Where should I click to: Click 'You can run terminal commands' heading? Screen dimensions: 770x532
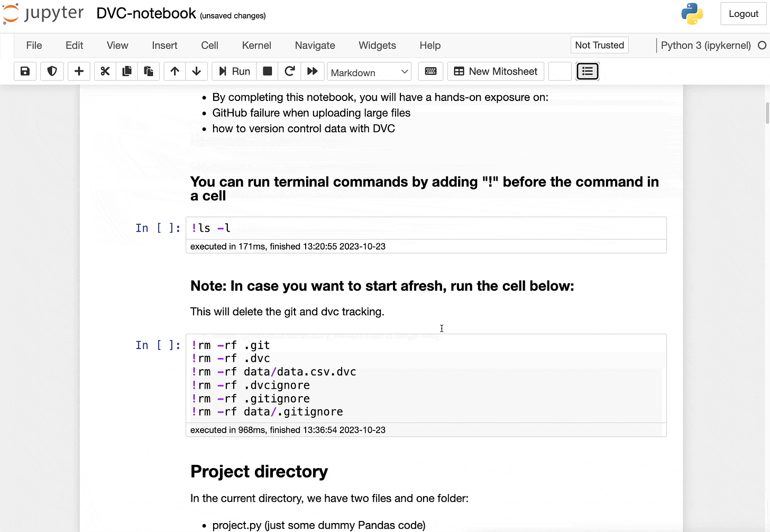coord(425,189)
